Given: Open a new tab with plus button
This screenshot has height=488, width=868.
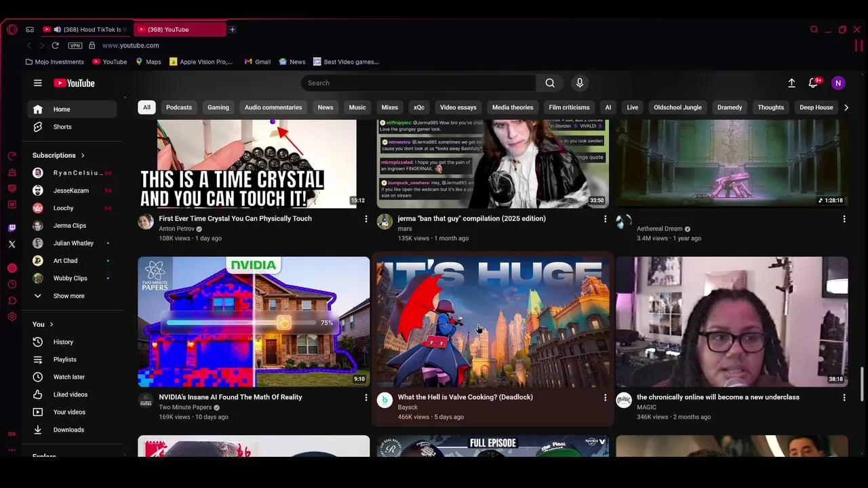Looking at the screenshot, I should pyautogui.click(x=232, y=29).
